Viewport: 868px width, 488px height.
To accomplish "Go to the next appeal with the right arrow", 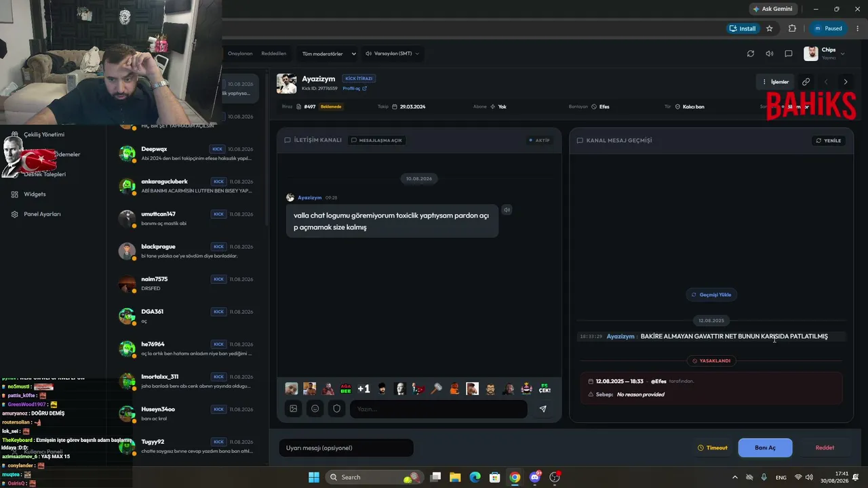I will click(845, 82).
